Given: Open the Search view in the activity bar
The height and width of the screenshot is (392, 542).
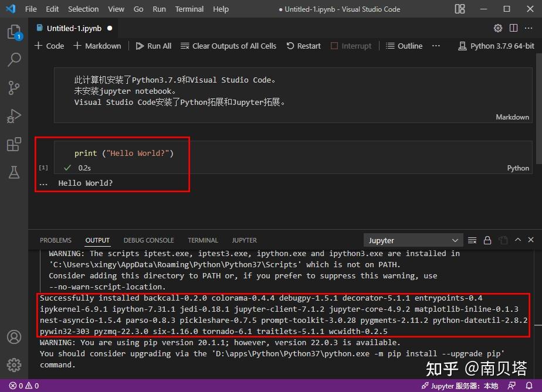Looking at the screenshot, I should pyautogui.click(x=15, y=59).
